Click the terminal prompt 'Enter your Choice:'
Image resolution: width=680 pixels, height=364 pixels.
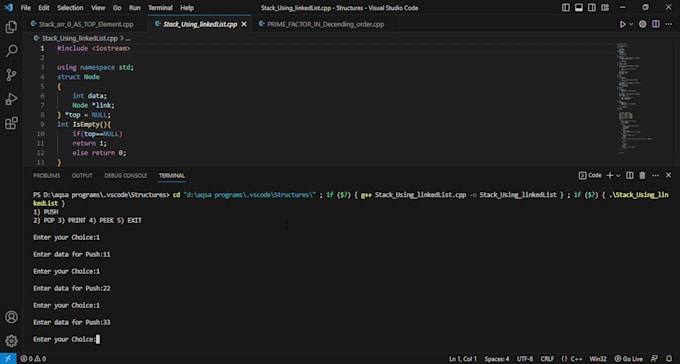pos(65,339)
